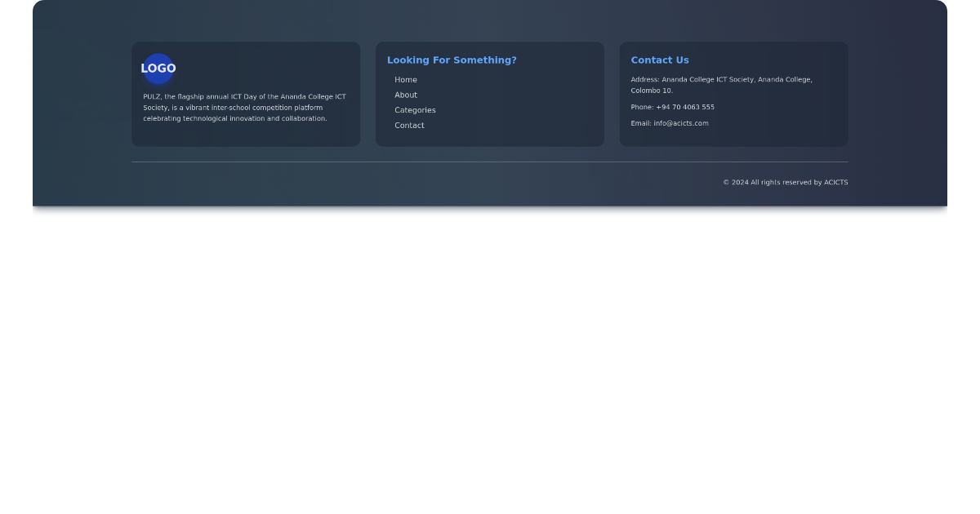Click the navigation links card
This screenshot has width=980, height=514.
(x=490, y=94)
